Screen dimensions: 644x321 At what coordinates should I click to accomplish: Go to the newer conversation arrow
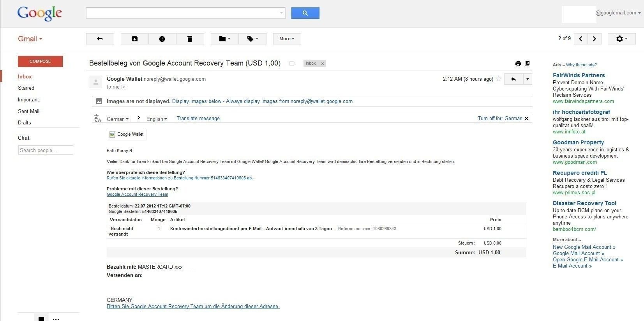(x=580, y=39)
